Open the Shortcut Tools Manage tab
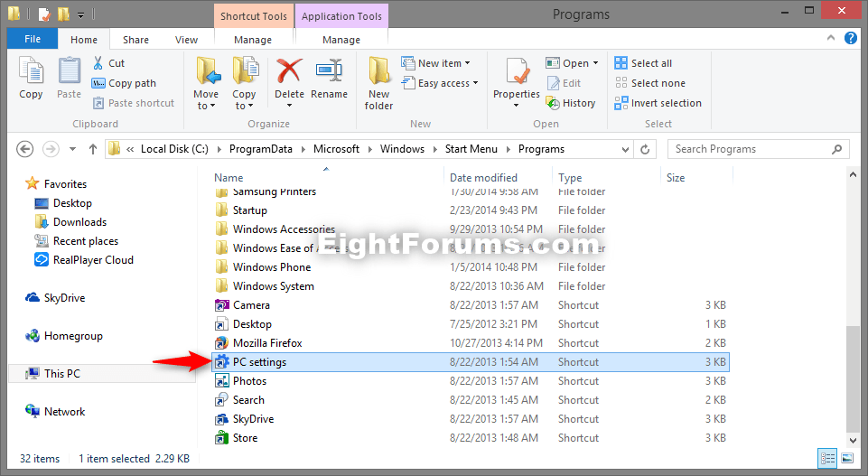The height and width of the screenshot is (476, 868). point(252,40)
